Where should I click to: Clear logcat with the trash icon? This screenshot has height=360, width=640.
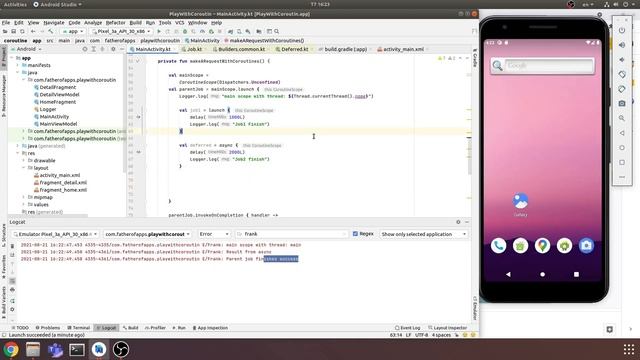(12, 246)
